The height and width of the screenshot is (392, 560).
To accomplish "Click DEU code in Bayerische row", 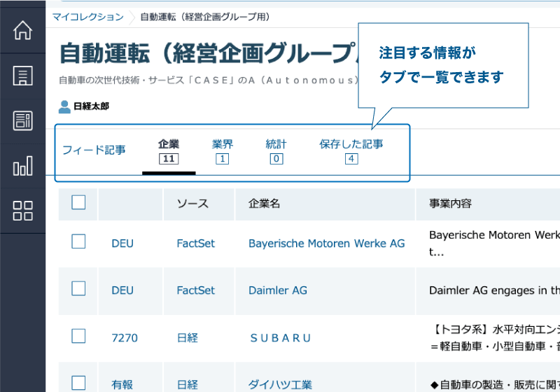I will click(x=122, y=244).
